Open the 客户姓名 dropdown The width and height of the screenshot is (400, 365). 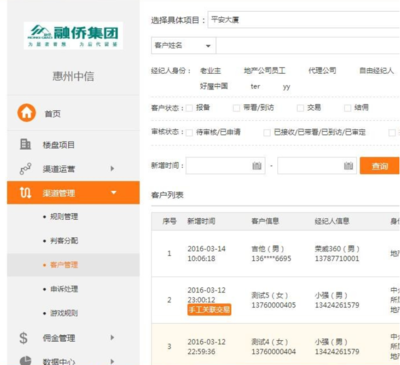tap(183, 45)
